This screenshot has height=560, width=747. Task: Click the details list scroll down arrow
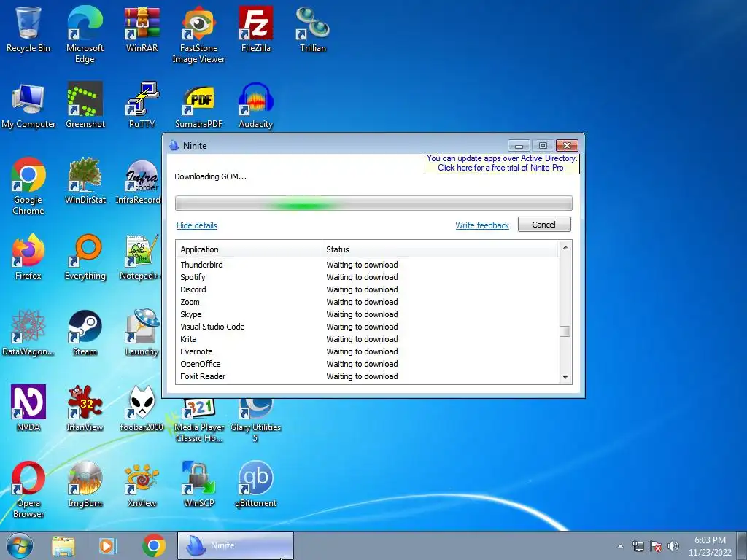pyautogui.click(x=565, y=378)
